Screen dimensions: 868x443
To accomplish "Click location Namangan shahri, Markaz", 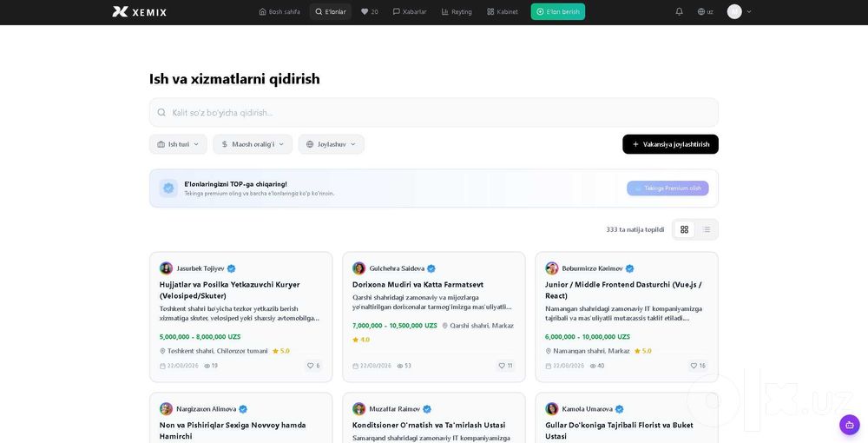I will pyautogui.click(x=588, y=351).
